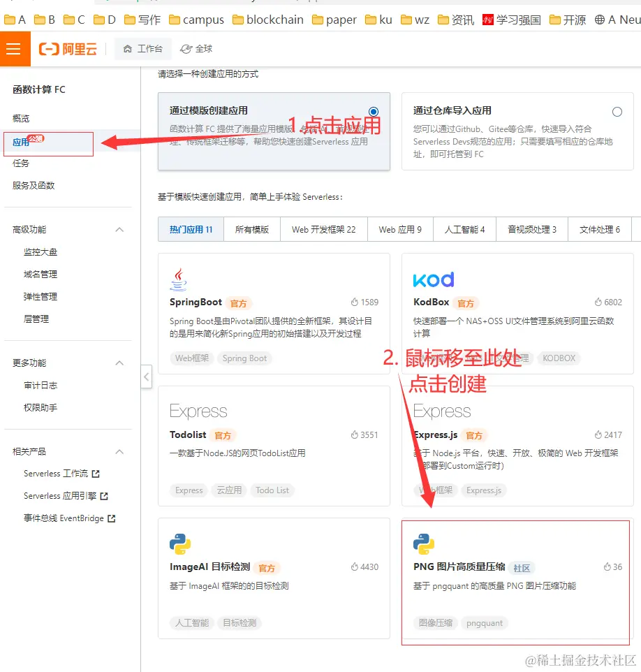Click the Aliyun logo
The image size is (641, 672).
(68, 49)
